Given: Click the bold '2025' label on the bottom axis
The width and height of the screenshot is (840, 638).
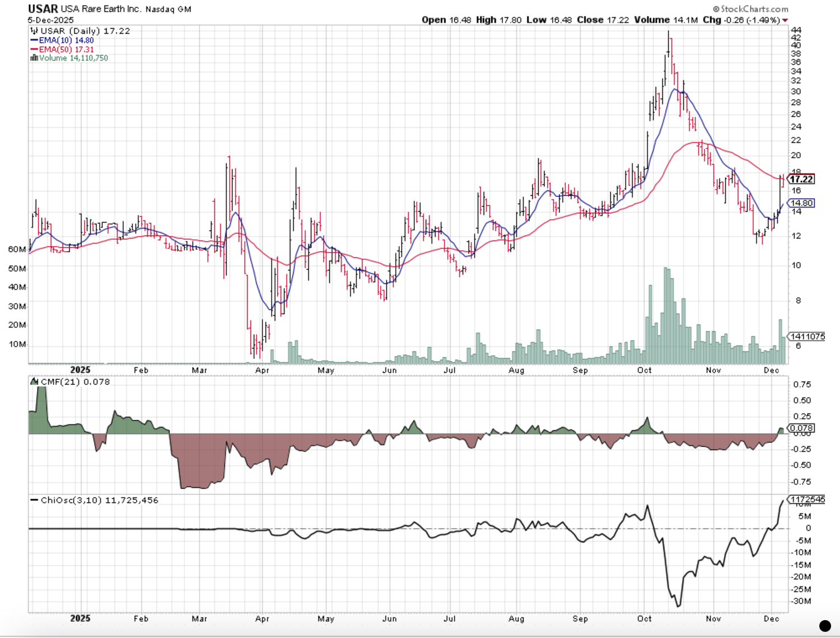Looking at the screenshot, I should 81,618.
